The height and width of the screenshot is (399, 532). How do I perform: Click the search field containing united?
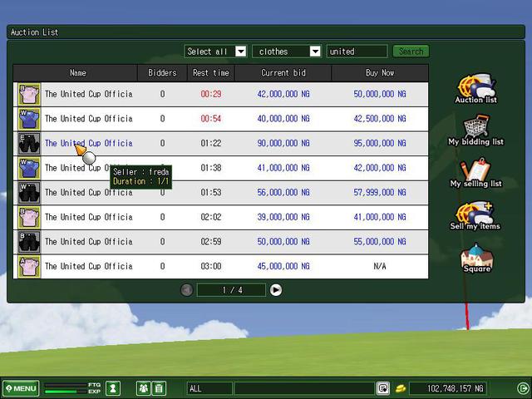click(x=357, y=52)
